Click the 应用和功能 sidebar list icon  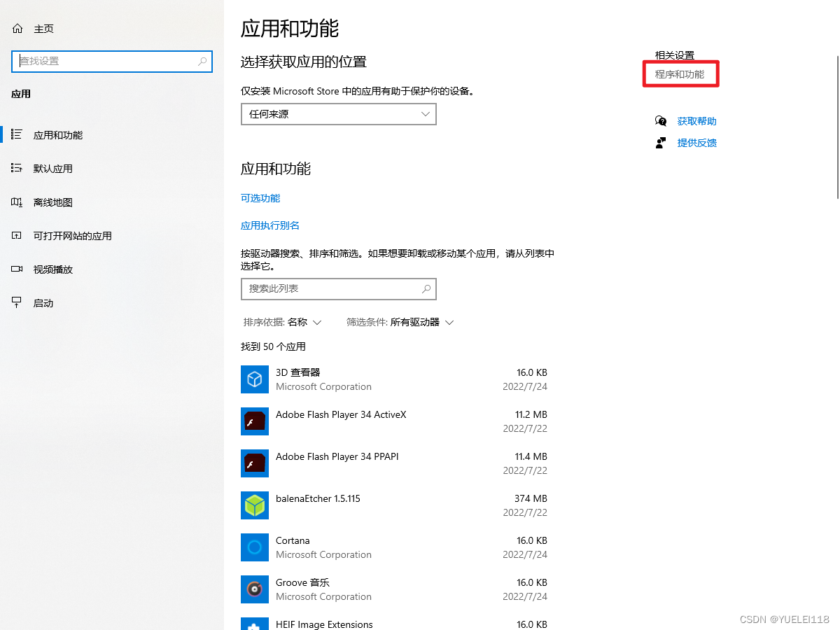tap(17, 134)
